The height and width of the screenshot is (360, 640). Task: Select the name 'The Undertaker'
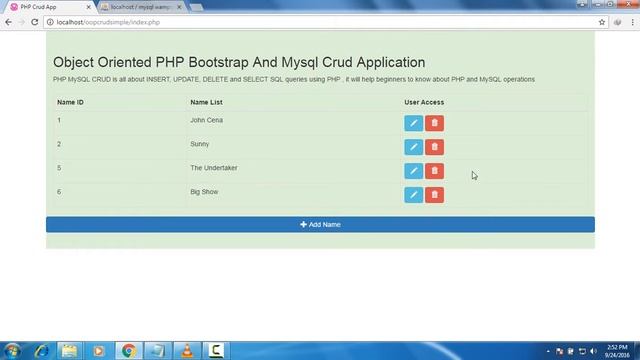tap(213, 168)
